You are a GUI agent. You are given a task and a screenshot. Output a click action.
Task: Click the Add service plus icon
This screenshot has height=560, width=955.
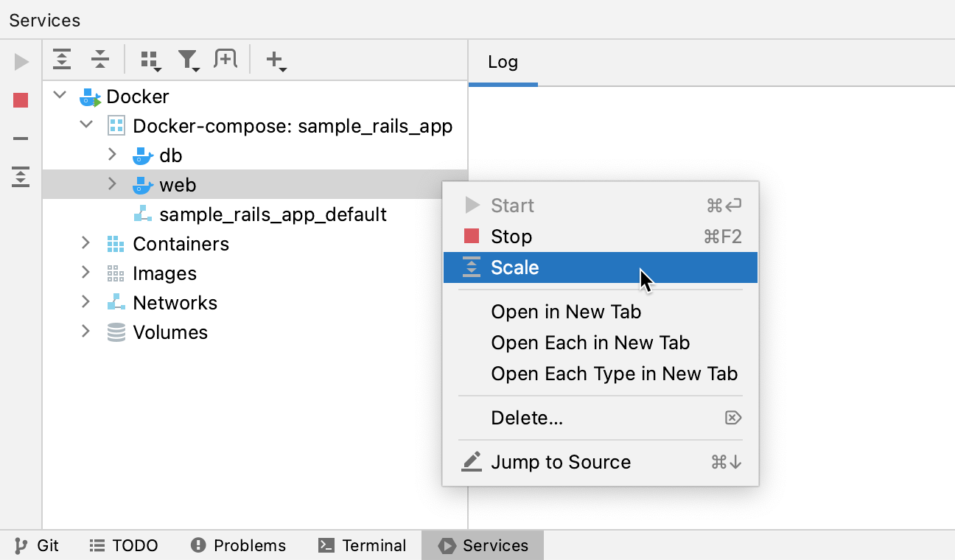pos(274,61)
